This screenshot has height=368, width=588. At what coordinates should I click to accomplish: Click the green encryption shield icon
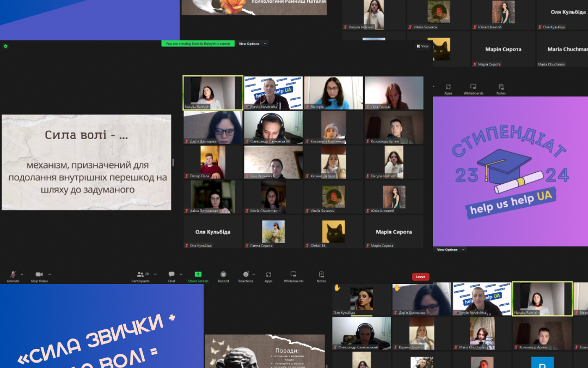(5, 46)
